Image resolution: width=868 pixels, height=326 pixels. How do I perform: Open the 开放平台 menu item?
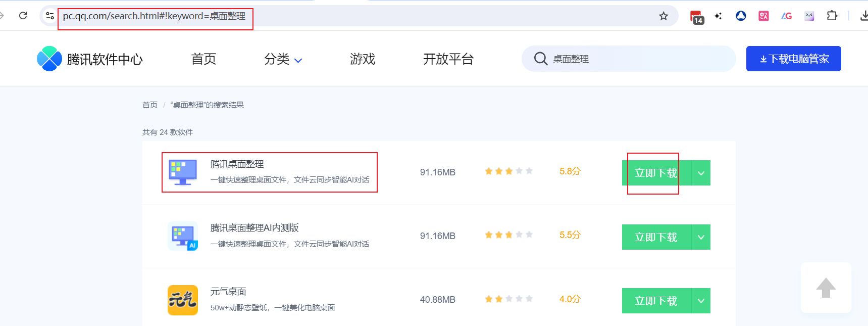(x=448, y=59)
